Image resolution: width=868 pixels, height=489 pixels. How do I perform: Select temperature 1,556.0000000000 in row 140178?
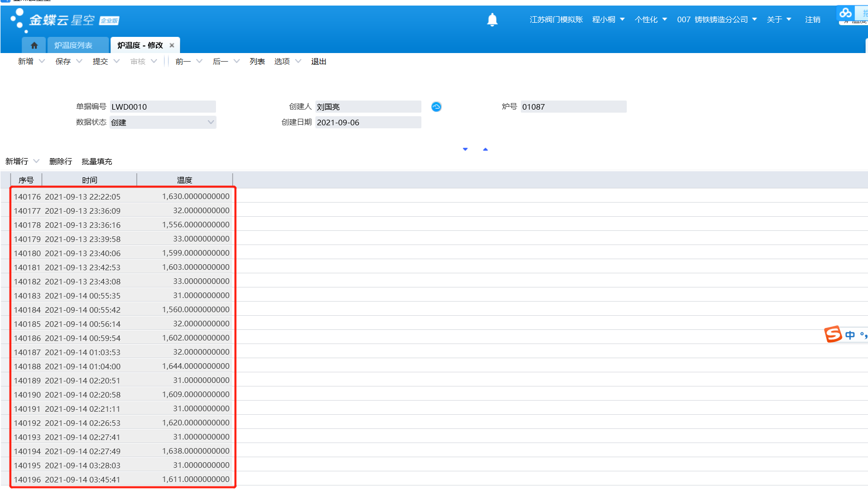[x=196, y=225]
